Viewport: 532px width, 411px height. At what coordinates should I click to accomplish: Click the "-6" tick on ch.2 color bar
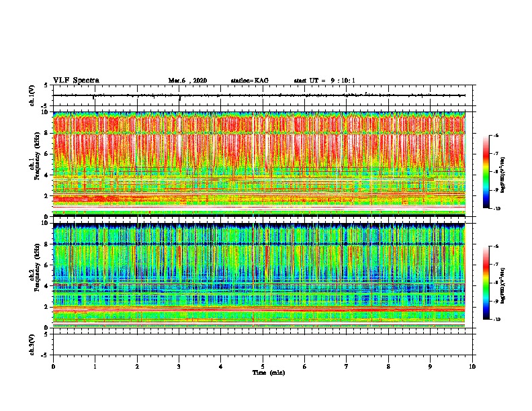(496, 246)
